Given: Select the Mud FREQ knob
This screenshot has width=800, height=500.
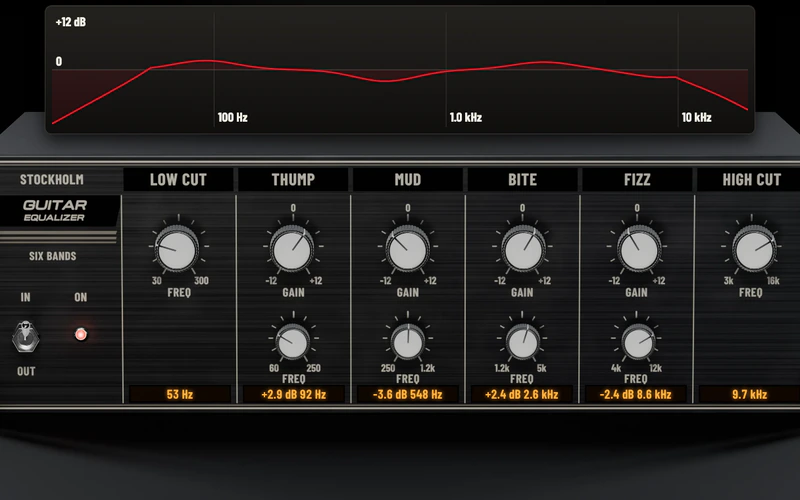Looking at the screenshot, I should 407,342.
